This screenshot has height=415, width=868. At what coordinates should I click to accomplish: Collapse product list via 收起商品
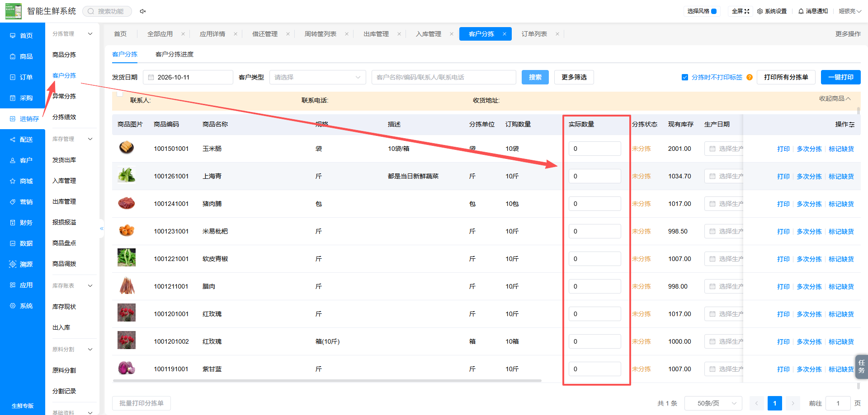[835, 98]
